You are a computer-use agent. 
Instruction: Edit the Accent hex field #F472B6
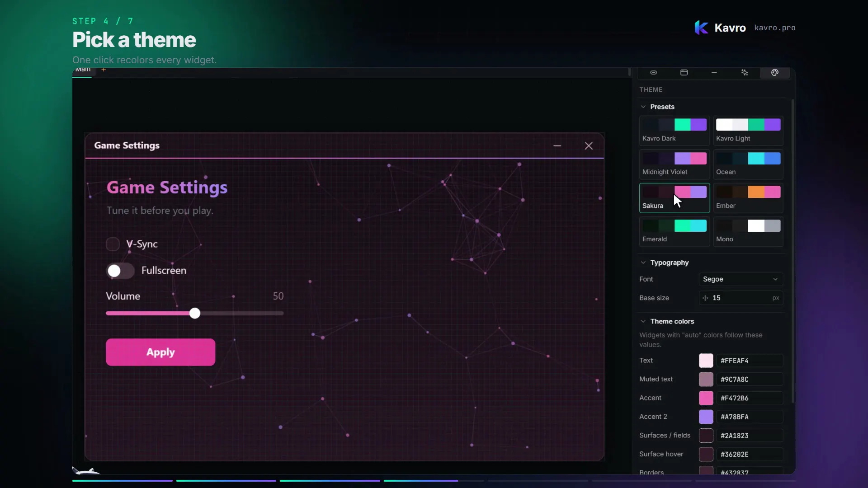click(x=750, y=398)
